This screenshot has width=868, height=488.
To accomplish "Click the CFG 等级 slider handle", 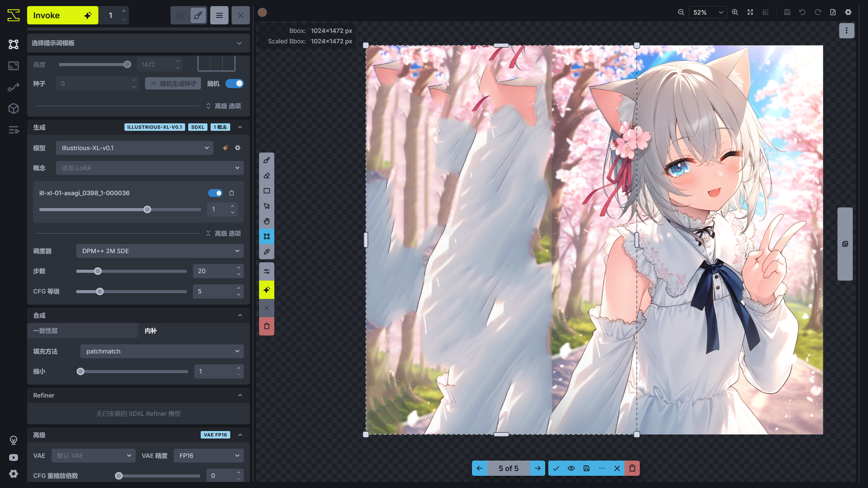I will coord(100,291).
